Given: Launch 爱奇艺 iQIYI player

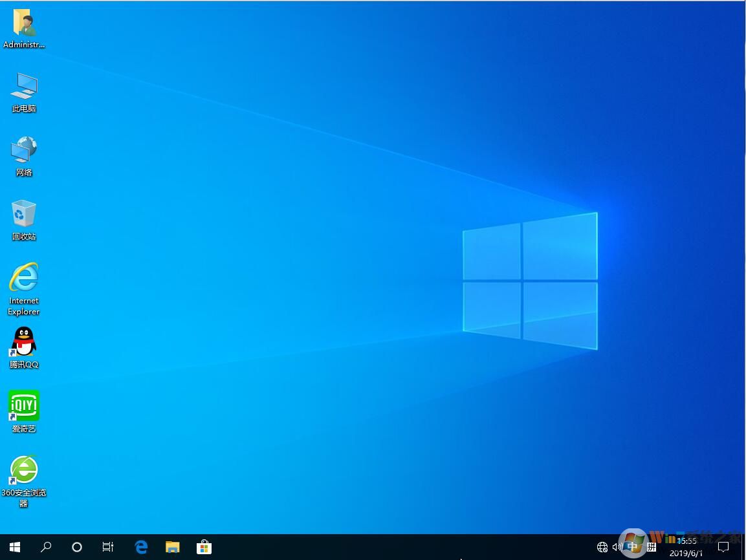Looking at the screenshot, I should (x=23, y=405).
